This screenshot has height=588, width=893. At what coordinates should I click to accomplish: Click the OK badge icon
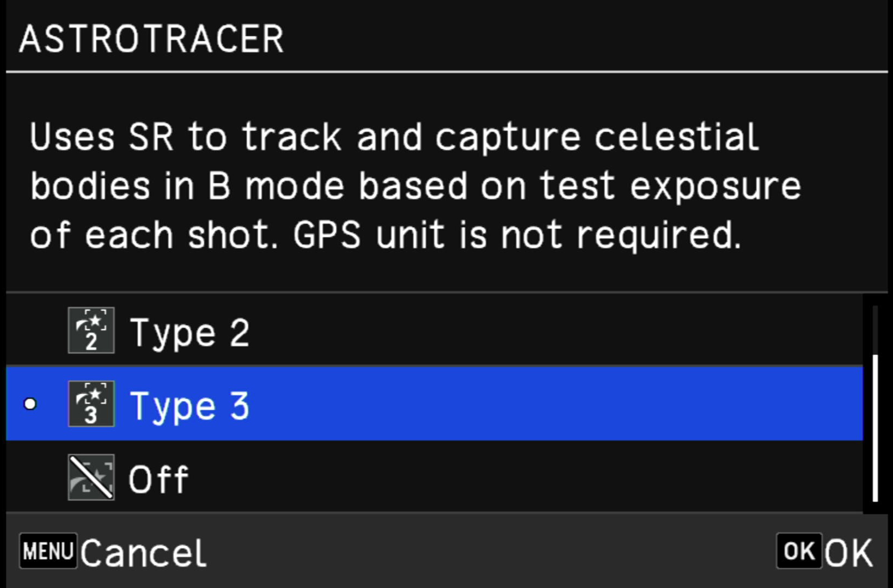799,551
